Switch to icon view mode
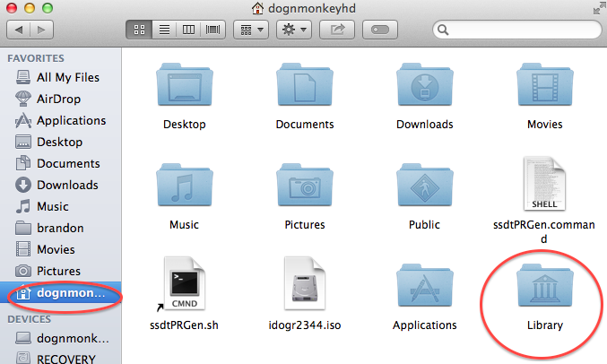 141,30
